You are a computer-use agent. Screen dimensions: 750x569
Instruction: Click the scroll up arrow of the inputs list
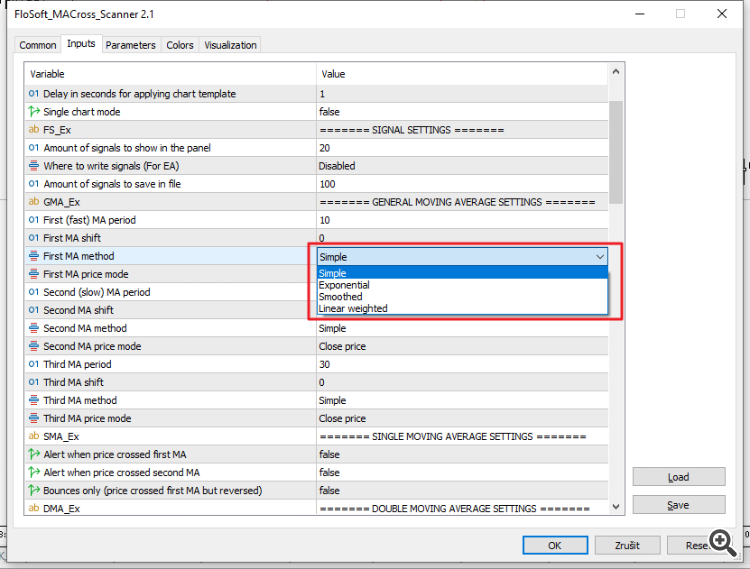click(616, 72)
